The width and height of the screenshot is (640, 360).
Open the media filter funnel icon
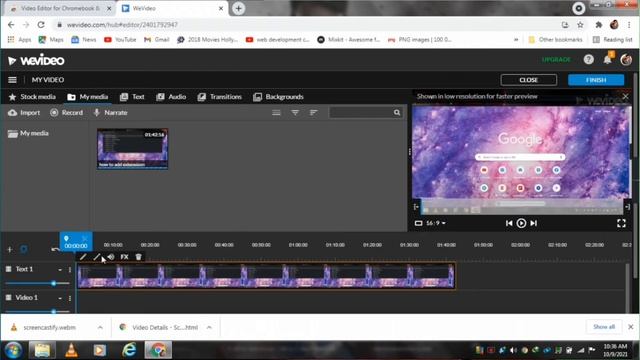[295, 113]
